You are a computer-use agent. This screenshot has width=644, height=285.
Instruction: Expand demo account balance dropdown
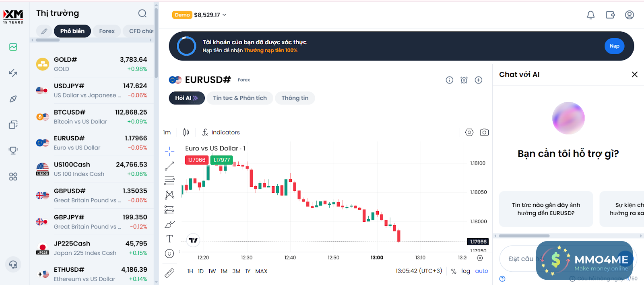pos(210,15)
